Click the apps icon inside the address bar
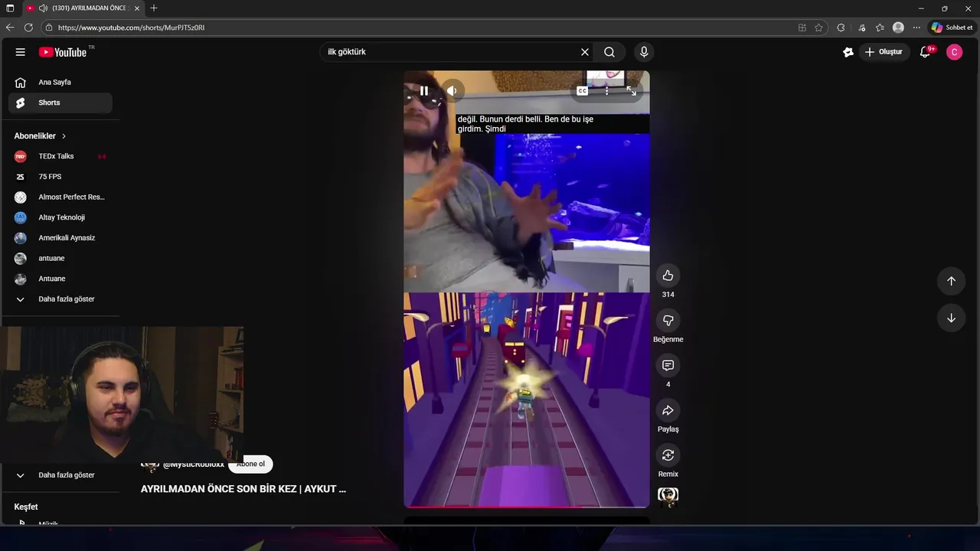 pyautogui.click(x=802, y=28)
